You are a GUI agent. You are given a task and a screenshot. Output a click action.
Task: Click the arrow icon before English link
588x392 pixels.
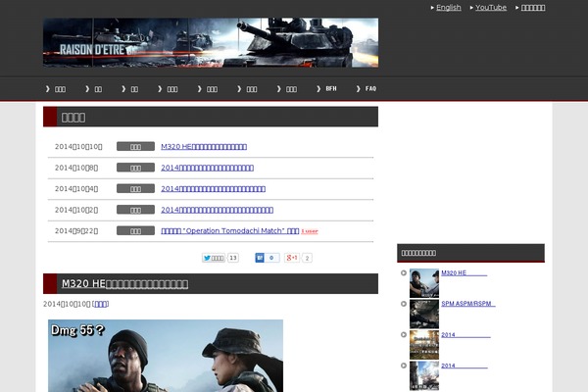pyautogui.click(x=432, y=8)
